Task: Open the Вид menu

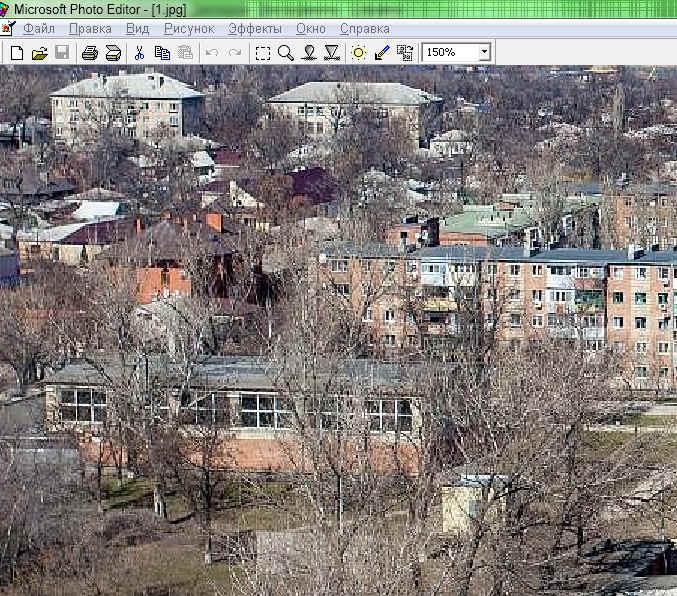Action: pos(138,29)
